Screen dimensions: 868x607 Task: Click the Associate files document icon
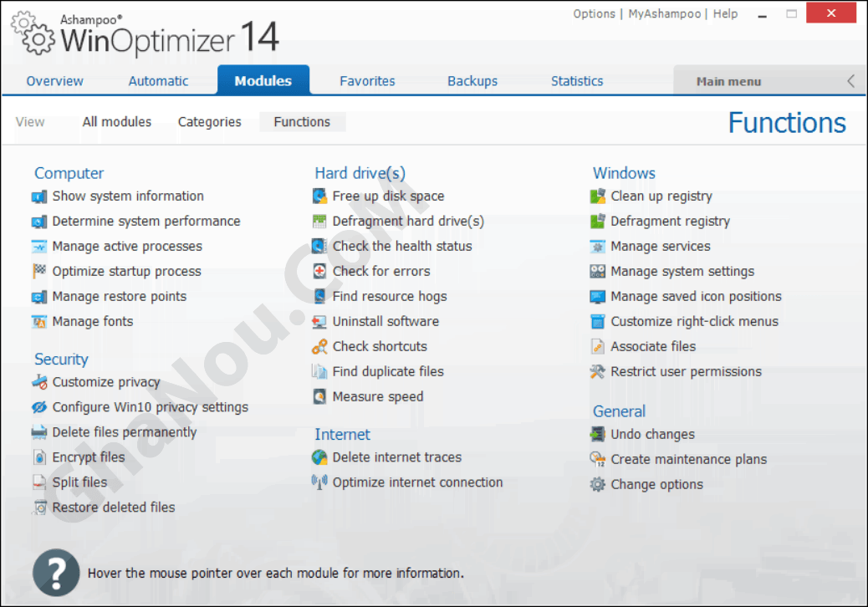pos(598,346)
